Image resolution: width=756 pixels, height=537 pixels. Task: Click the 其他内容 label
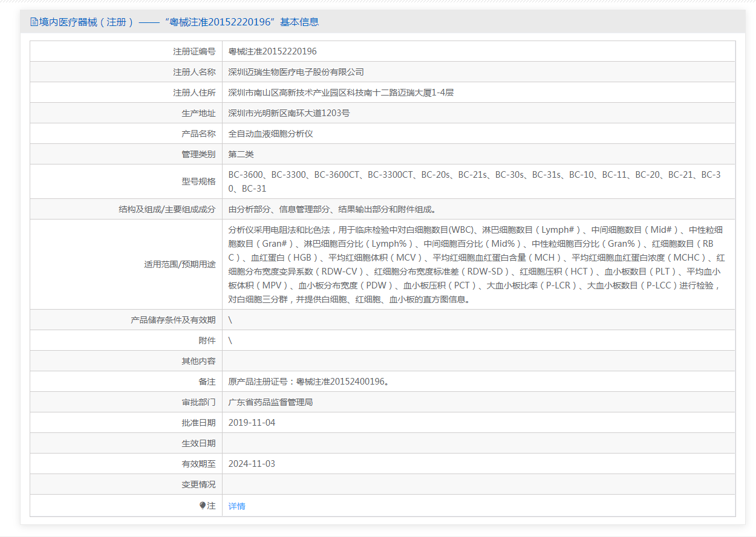click(198, 361)
